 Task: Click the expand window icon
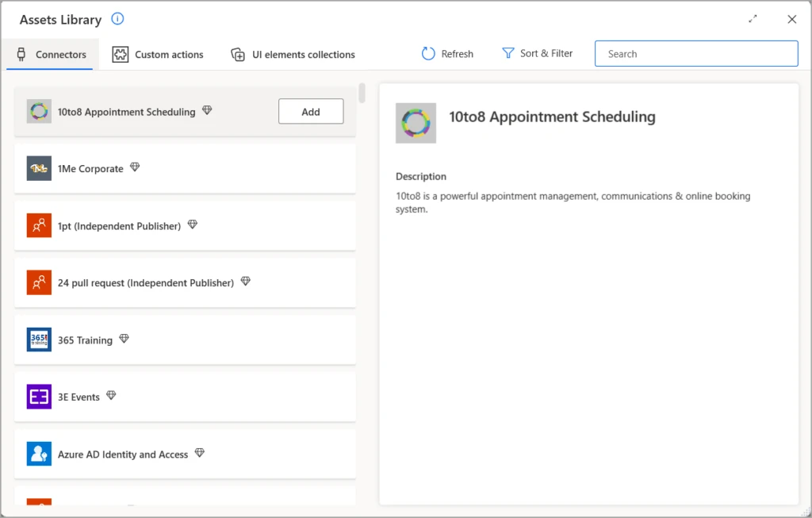(753, 19)
